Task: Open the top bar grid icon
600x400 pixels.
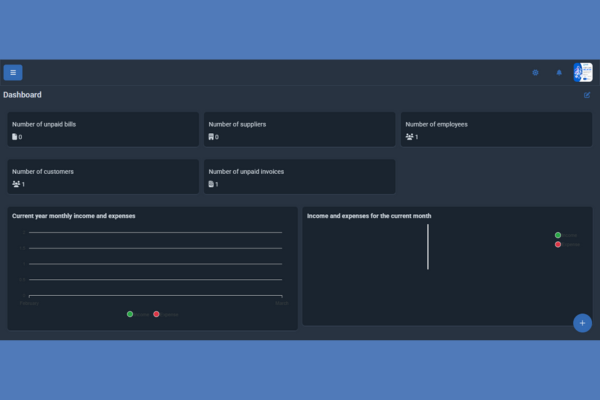Action: click(535, 72)
